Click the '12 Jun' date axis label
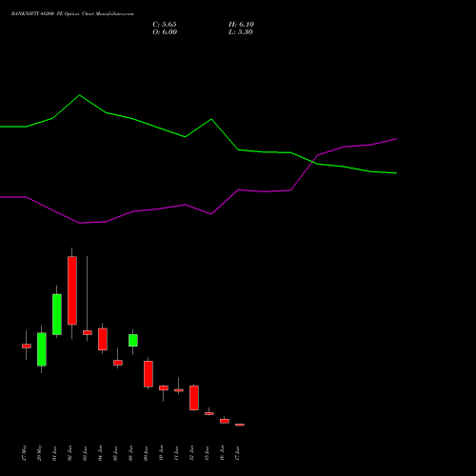The image size is (476, 476). [192, 453]
